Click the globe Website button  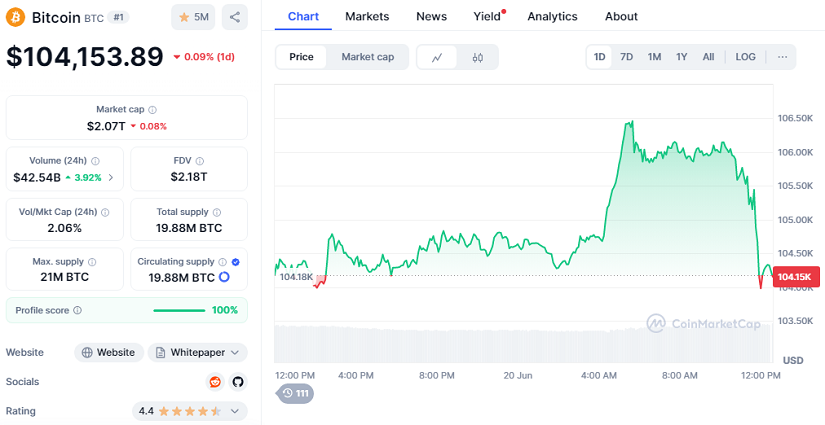pyautogui.click(x=109, y=352)
